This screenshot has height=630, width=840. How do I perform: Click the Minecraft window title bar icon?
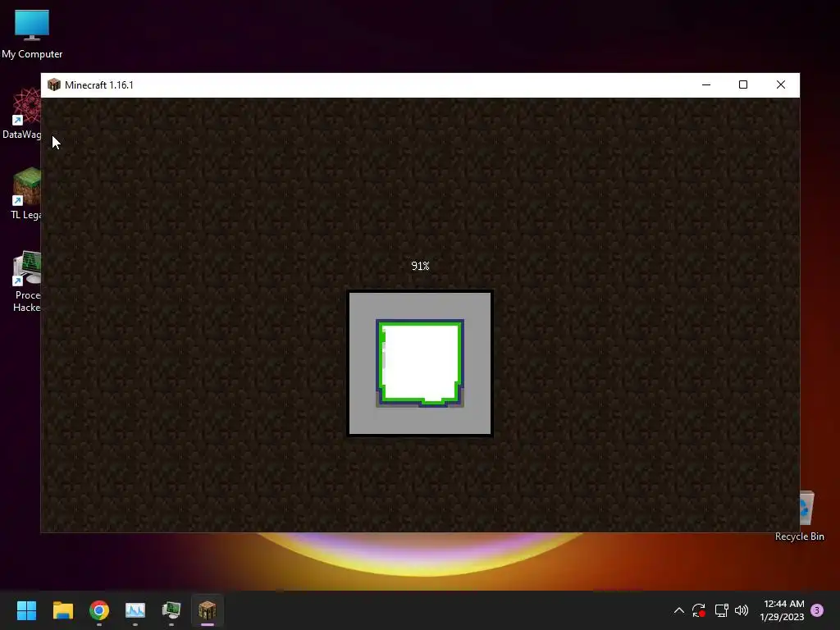pos(54,84)
